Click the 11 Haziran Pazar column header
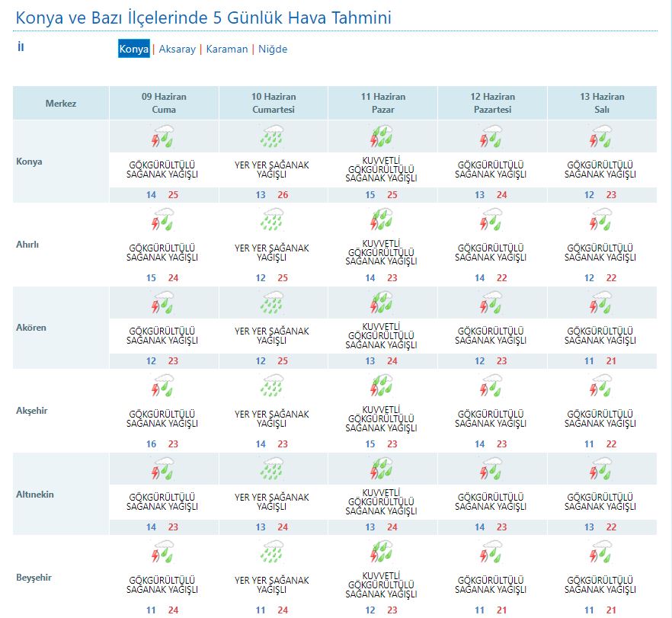The height and width of the screenshot is (618, 672). coord(383,104)
